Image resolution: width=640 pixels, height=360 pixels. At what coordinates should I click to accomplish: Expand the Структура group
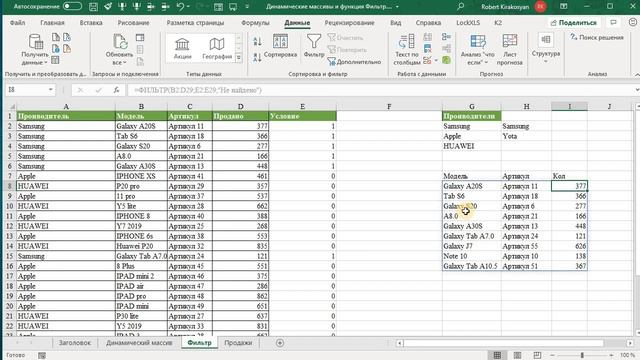click(546, 48)
